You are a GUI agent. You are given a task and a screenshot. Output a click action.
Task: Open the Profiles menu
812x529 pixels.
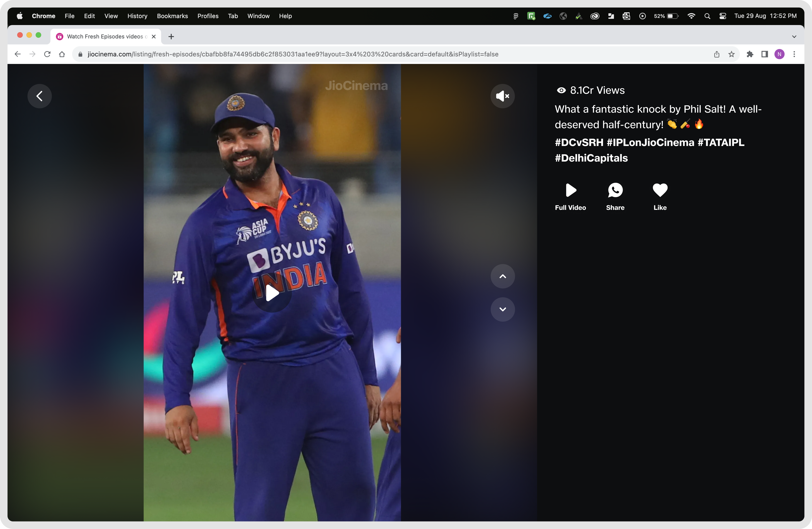point(208,16)
